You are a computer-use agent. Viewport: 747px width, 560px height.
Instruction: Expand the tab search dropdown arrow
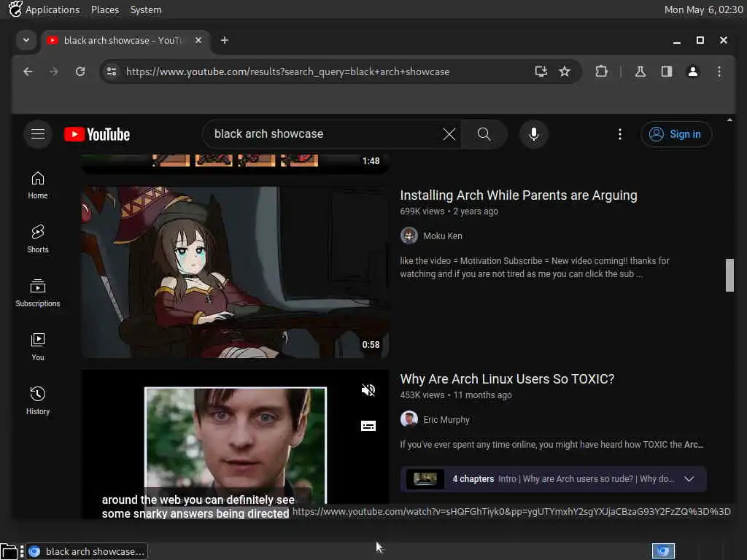click(26, 41)
